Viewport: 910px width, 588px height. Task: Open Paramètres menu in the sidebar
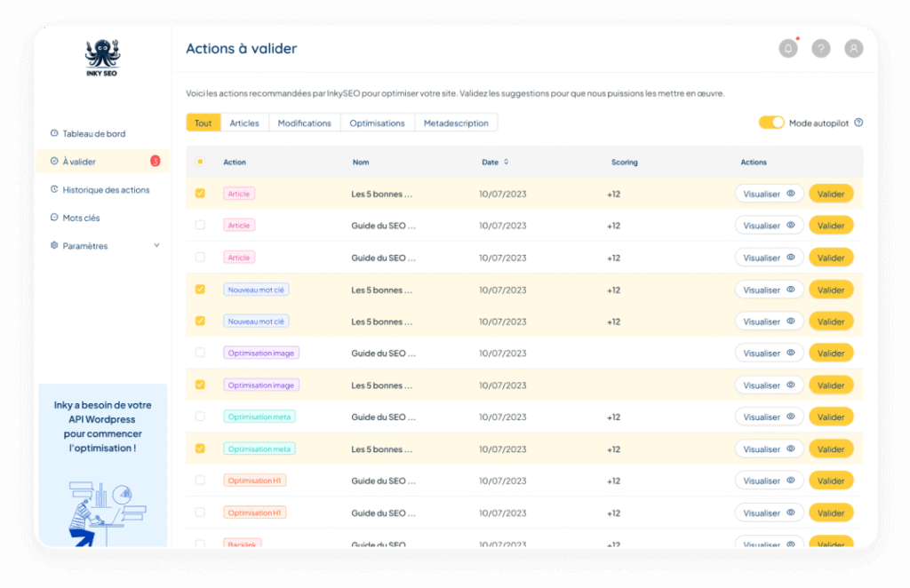pyautogui.click(x=85, y=246)
